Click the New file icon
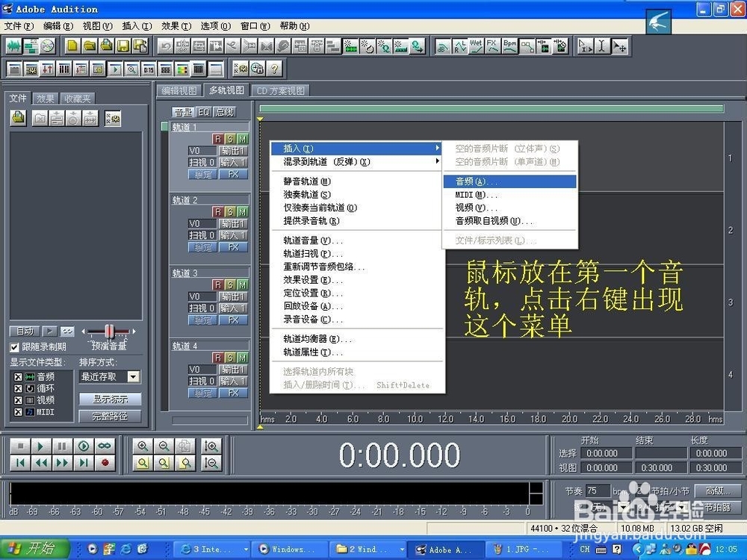The image size is (747, 560). (72, 46)
